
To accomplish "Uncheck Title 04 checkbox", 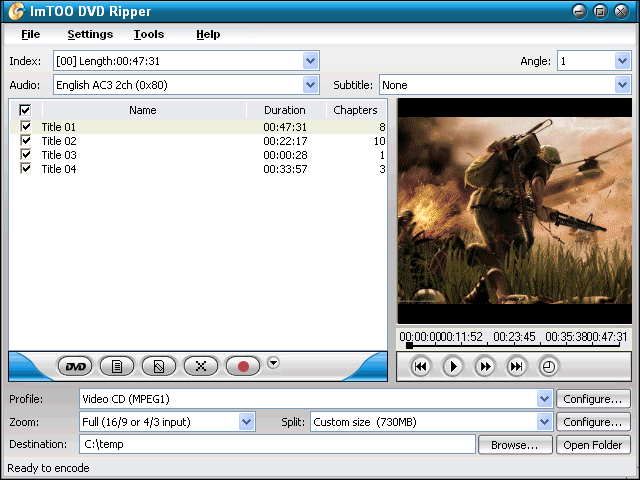I will [25, 169].
